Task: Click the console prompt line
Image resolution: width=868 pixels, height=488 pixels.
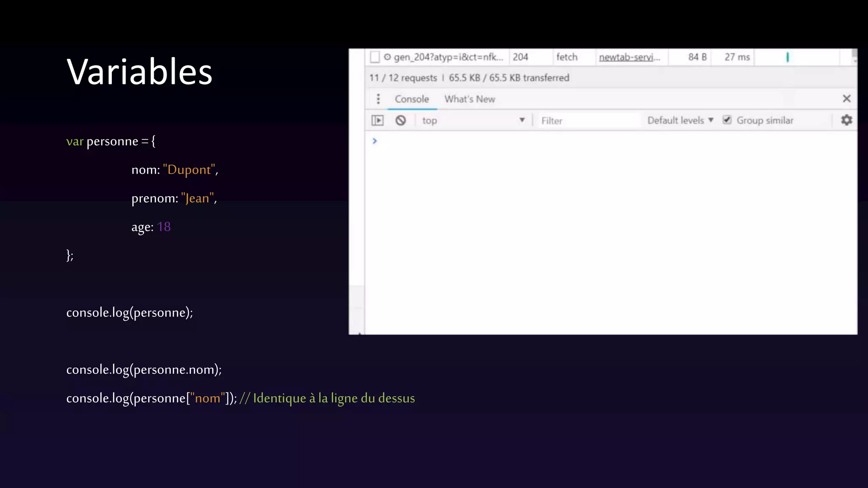Action: (x=610, y=141)
